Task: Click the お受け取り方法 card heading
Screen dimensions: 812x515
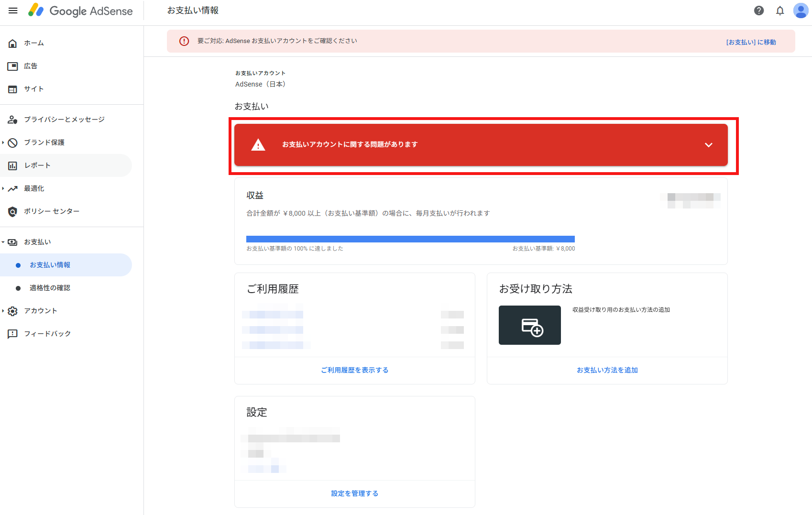Action: point(536,289)
